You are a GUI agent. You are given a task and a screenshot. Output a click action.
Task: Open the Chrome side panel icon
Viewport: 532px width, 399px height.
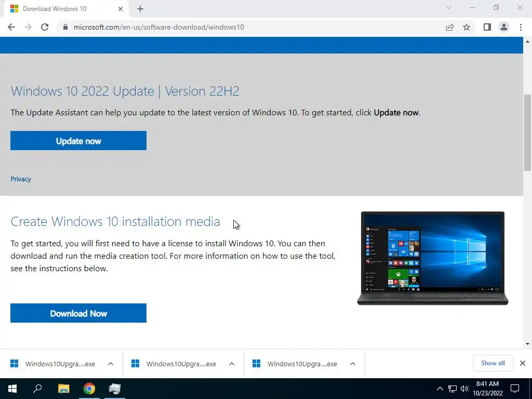point(487,27)
